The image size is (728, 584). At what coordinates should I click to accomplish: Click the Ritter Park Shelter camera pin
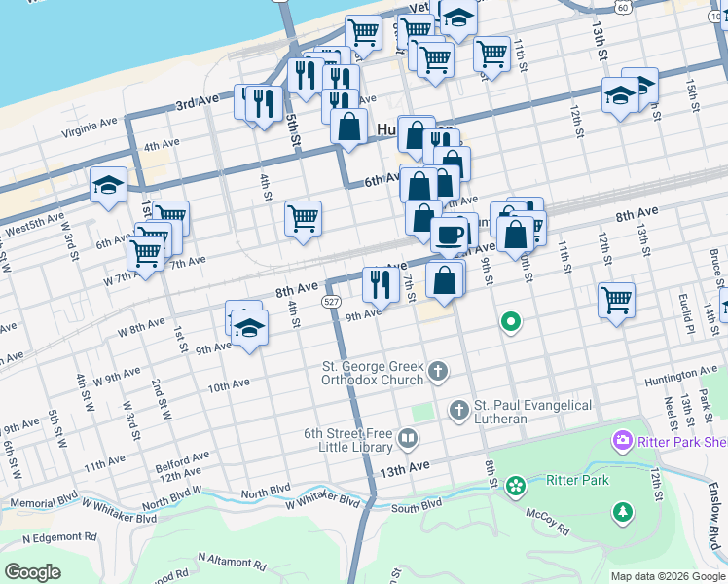[x=622, y=441]
